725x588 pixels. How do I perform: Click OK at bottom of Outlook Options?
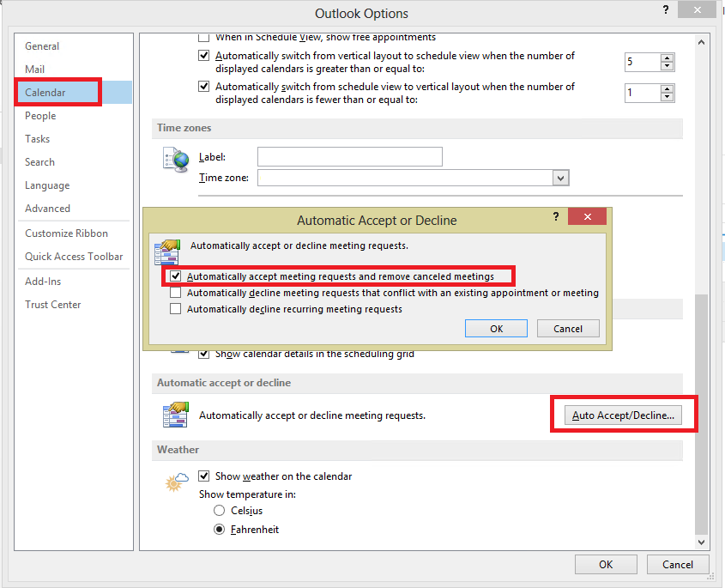tap(606, 565)
